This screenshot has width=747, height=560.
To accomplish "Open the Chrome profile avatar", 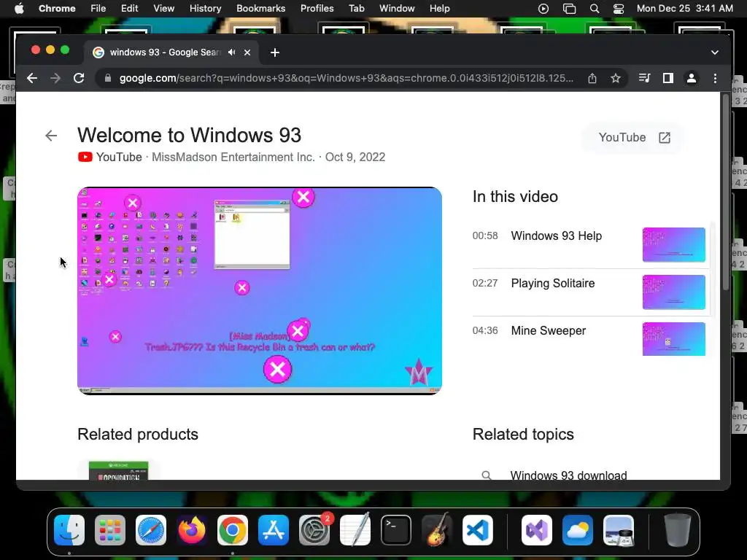I will pyautogui.click(x=692, y=78).
